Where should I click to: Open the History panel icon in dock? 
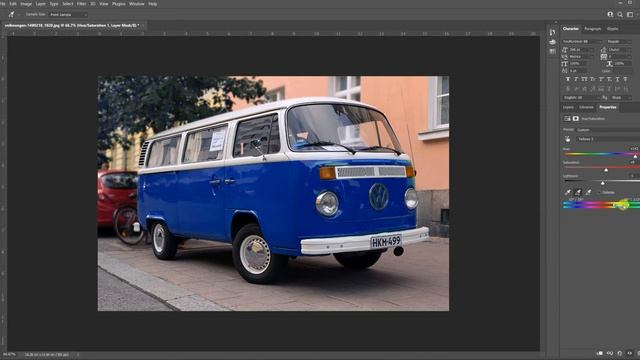[x=552, y=32]
